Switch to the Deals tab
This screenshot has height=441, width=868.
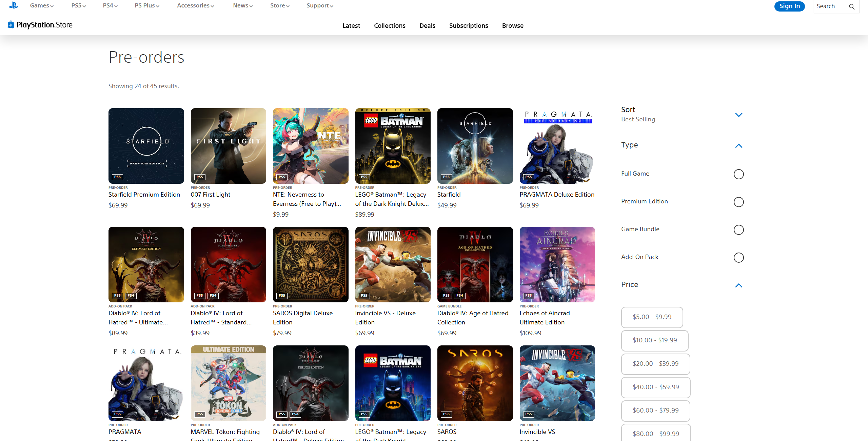click(427, 25)
